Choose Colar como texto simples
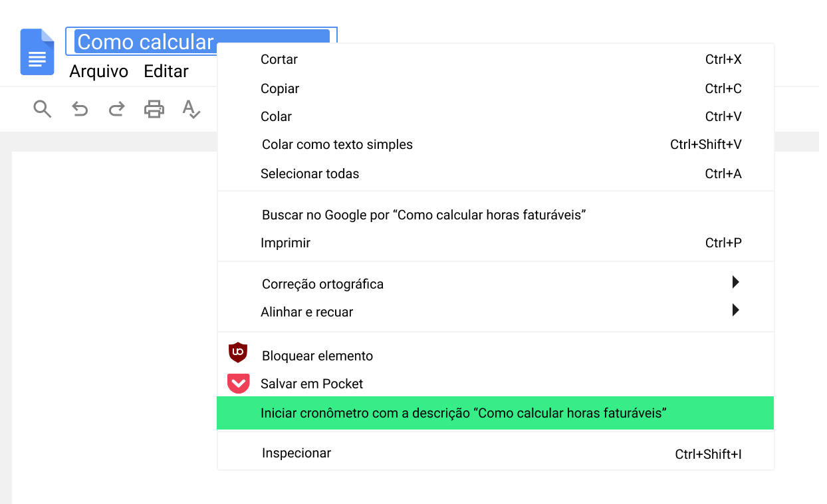827x504 pixels. click(336, 144)
